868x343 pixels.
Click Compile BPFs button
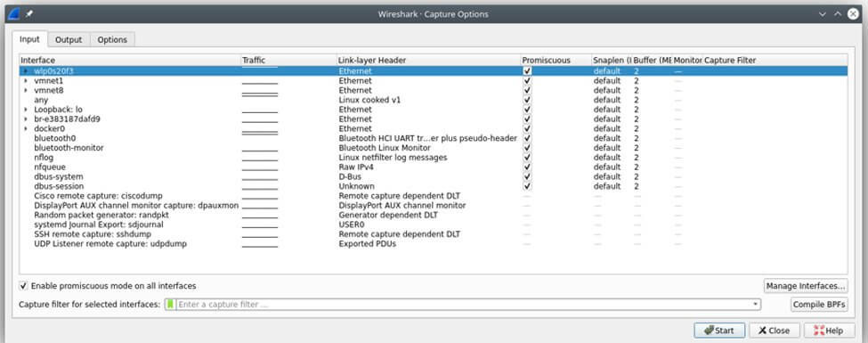click(819, 304)
